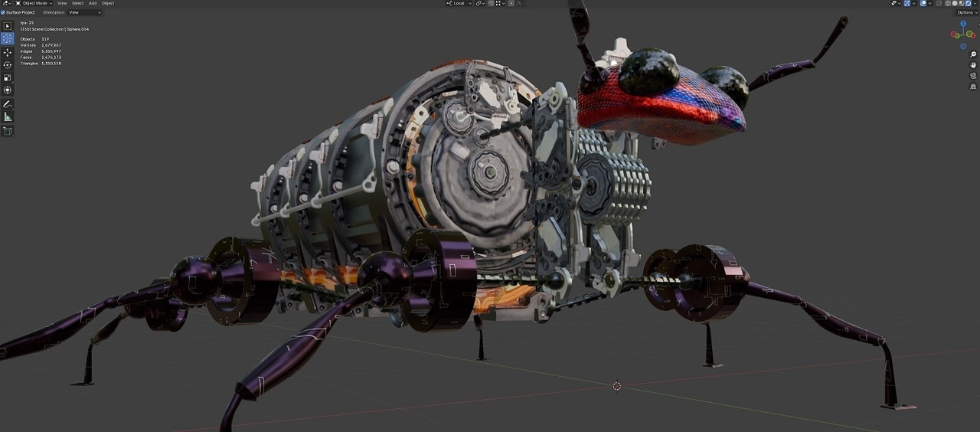Expand the gizmo options dropdown arrow

coord(914,3)
